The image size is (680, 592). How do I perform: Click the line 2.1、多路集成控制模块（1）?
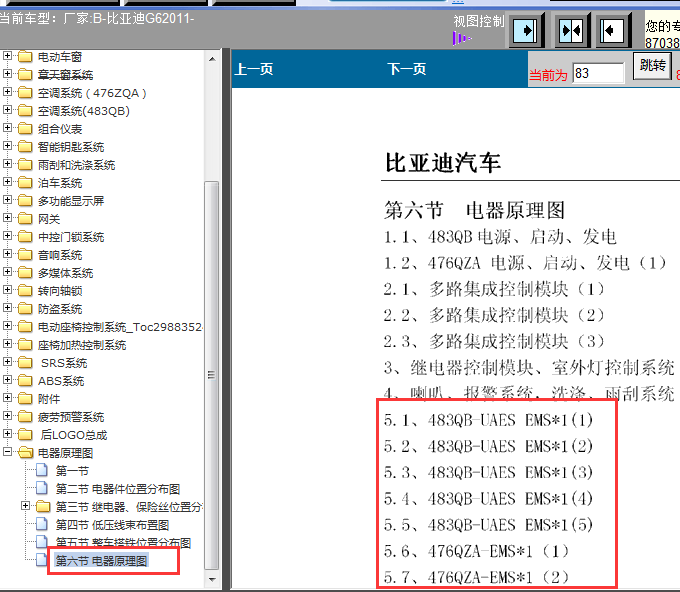(494, 289)
